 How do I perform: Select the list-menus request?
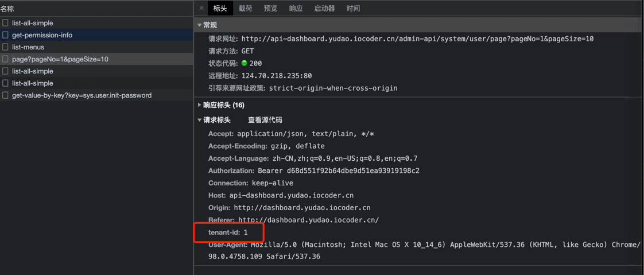coord(28,47)
